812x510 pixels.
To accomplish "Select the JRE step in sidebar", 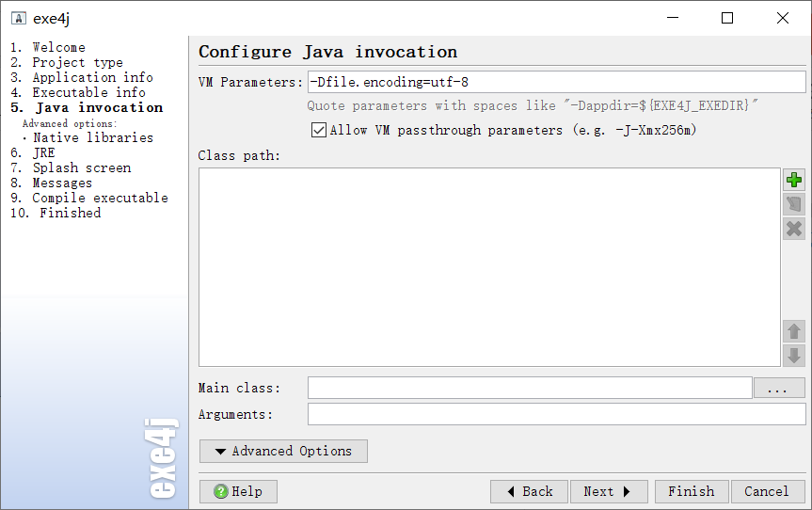I will [x=43, y=152].
